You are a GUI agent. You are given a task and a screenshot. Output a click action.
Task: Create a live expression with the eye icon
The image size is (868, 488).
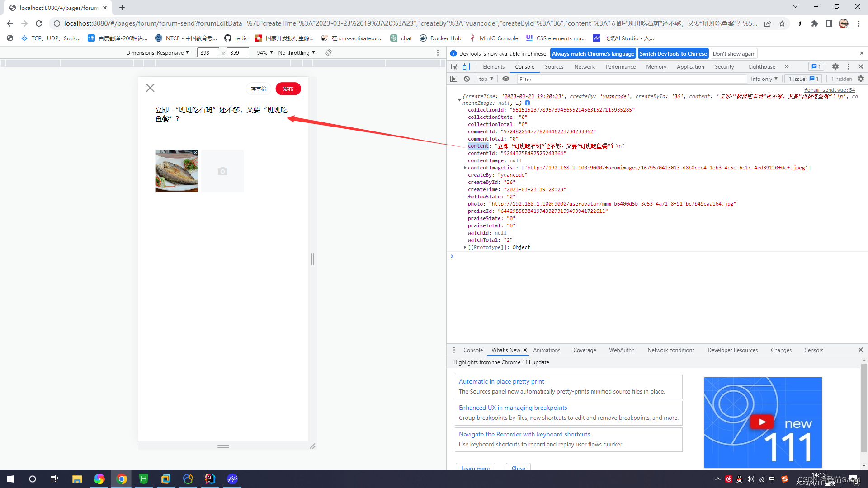click(506, 79)
